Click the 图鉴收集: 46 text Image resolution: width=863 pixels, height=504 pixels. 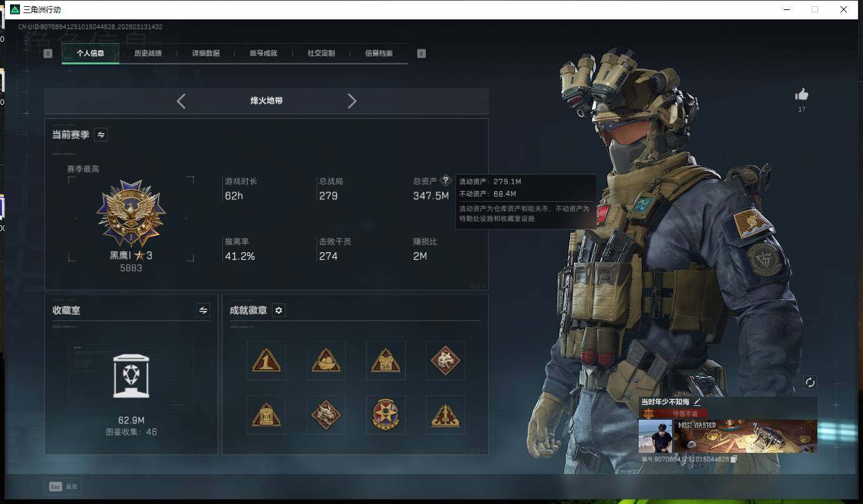click(x=131, y=432)
